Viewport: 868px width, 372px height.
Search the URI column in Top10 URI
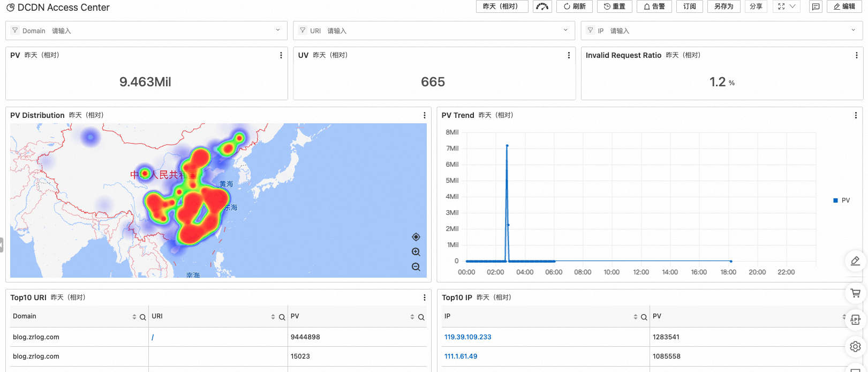point(282,317)
